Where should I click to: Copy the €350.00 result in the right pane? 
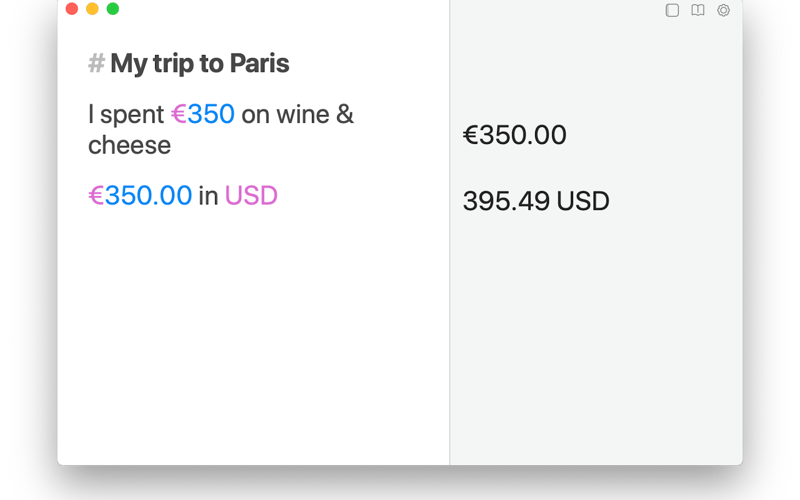515,135
